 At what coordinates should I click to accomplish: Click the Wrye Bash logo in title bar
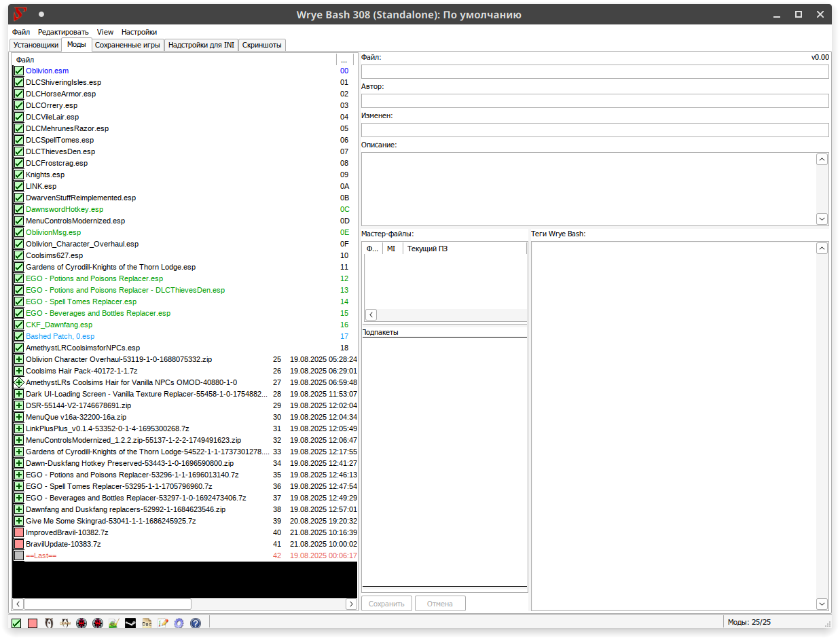(20, 14)
